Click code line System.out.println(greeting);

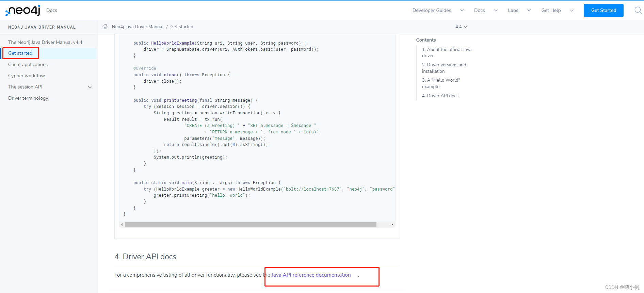[x=190, y=157]
